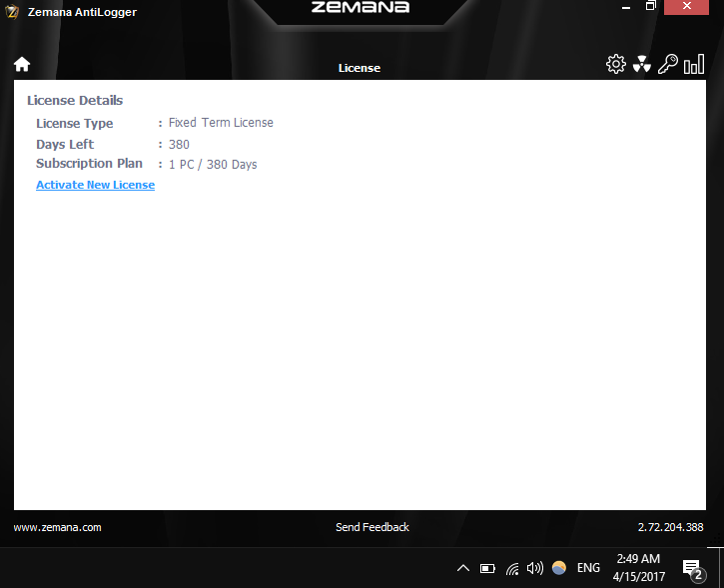Minimize the Zemana AntiLogger window
This screenshot has width=724, height=588.
click(626, 7)
